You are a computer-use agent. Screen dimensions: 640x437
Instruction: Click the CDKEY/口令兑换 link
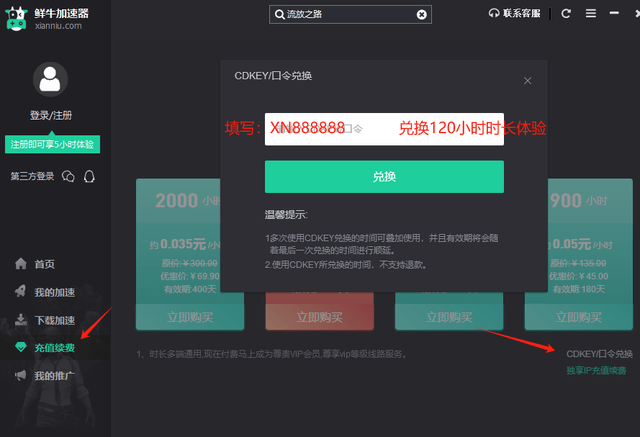599,354
